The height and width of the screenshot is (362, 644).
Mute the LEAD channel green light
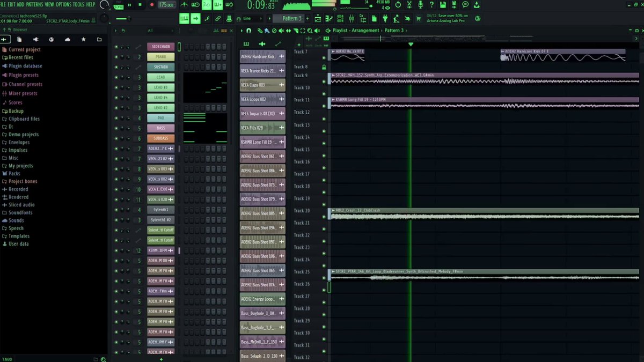(116, 77)
